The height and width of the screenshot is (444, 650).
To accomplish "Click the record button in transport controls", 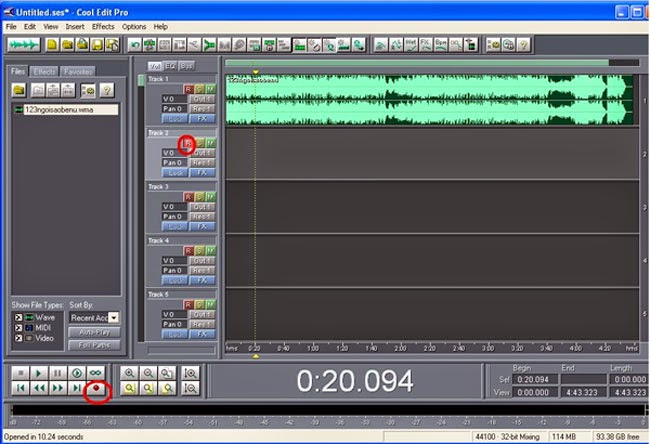I will click(97, 387).
